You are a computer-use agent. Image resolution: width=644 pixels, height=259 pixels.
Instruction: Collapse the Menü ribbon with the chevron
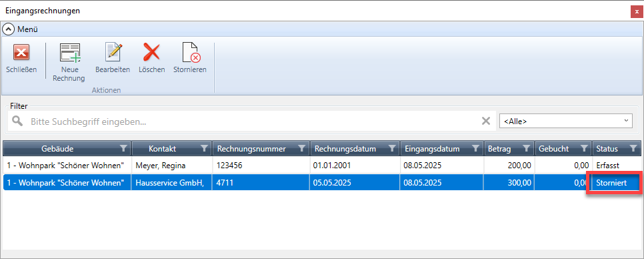pos(9,29)
